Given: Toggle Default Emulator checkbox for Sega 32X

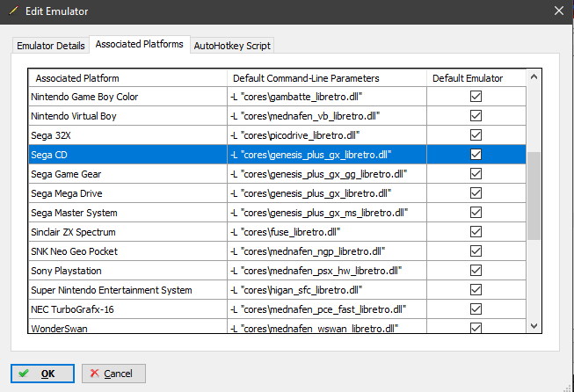Looking at the screenshot, I should point(476,135).
